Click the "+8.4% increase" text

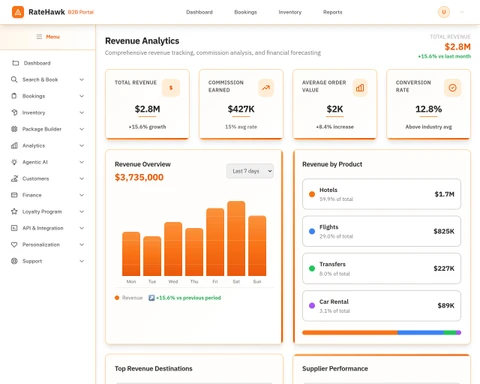pyautogui.click(x=335, y=127)
